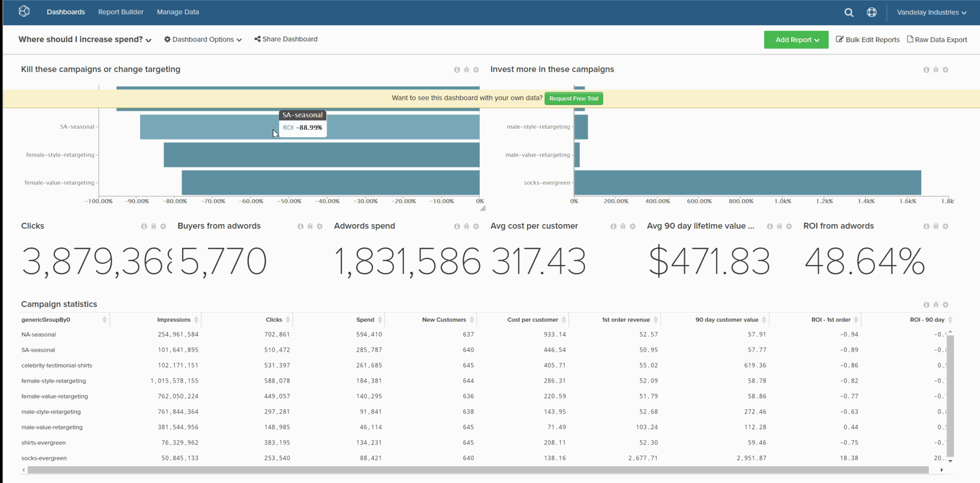The image size is (980, 483).
Task: Click the Grow logo icon top left
Action: point(24,11)
